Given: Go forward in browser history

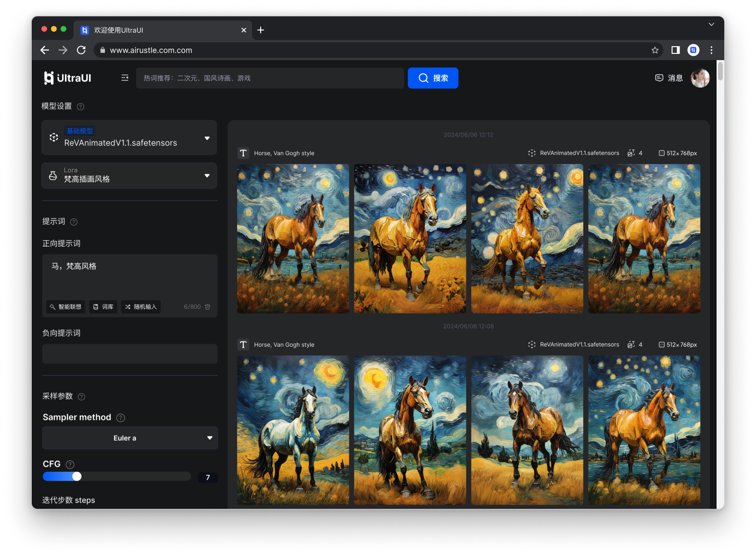Looking at the screenshot, I should 63,50.
